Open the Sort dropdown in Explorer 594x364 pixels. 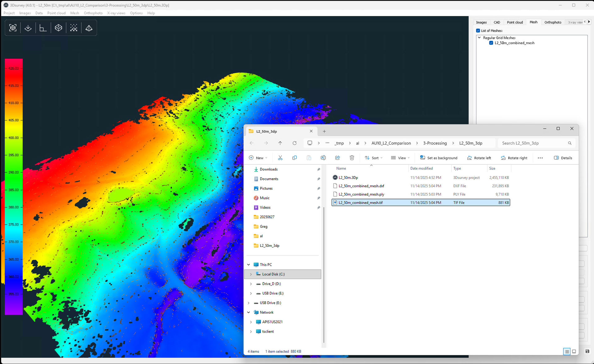tap(373, 158)
